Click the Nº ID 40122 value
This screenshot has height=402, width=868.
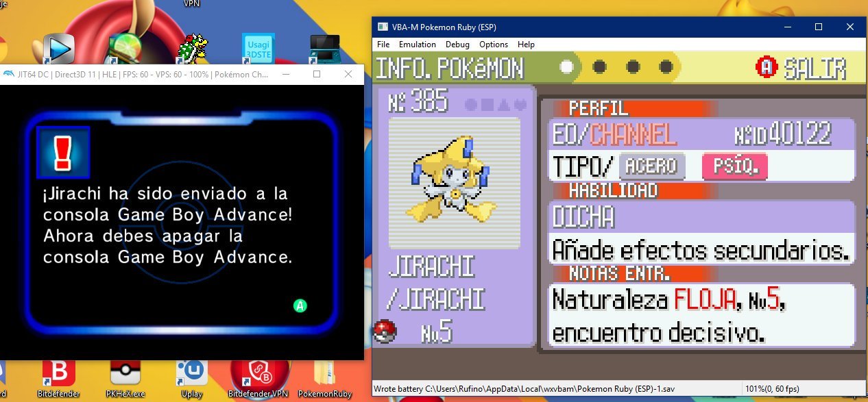[x=784, y=134]
